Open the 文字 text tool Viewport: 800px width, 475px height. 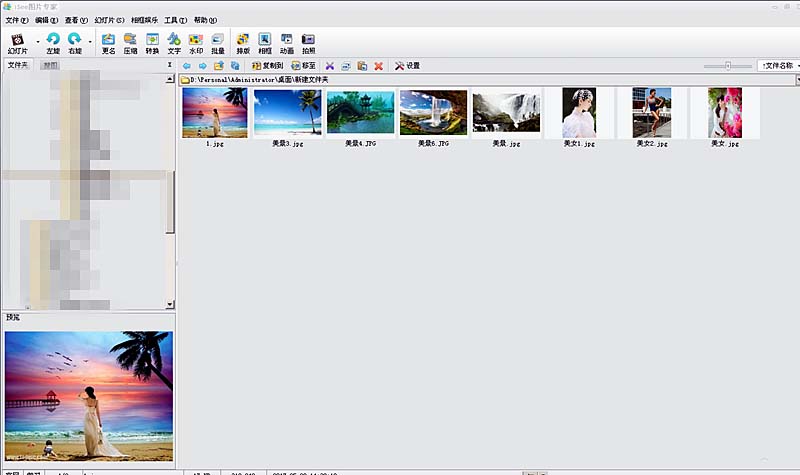174,43
